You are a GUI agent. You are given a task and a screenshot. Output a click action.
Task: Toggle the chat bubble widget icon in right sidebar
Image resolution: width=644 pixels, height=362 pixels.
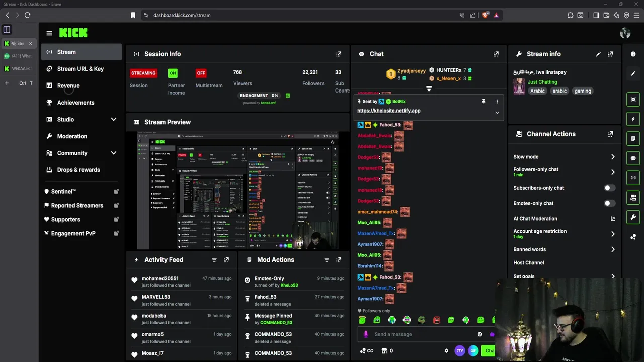pos(633,158)
